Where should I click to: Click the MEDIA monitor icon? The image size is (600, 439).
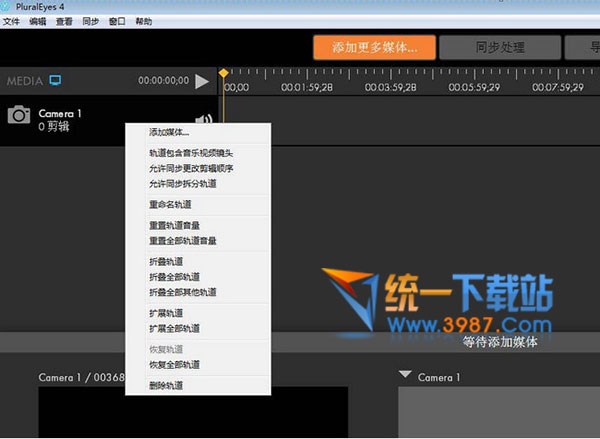(x=56, y=80)
